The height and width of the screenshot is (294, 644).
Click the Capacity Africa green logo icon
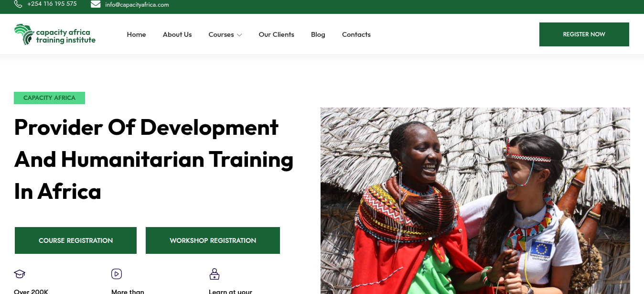pos(24,34)
